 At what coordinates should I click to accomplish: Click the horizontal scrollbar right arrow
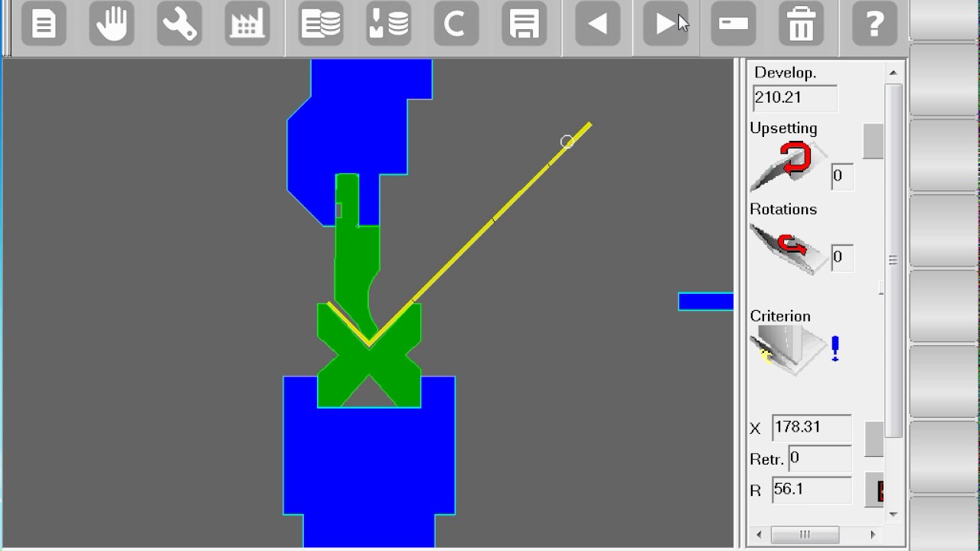pyautogui.click(x=873, y=535)
